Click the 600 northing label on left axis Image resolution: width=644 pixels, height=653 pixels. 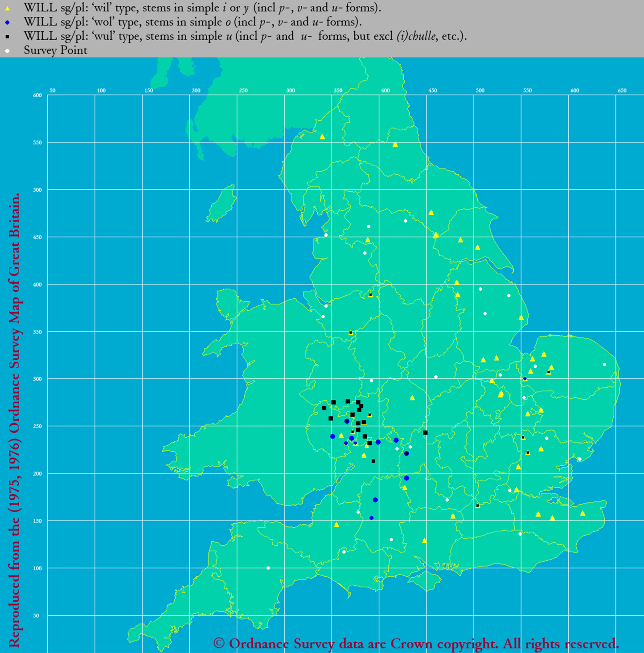[x=37, y=95]
